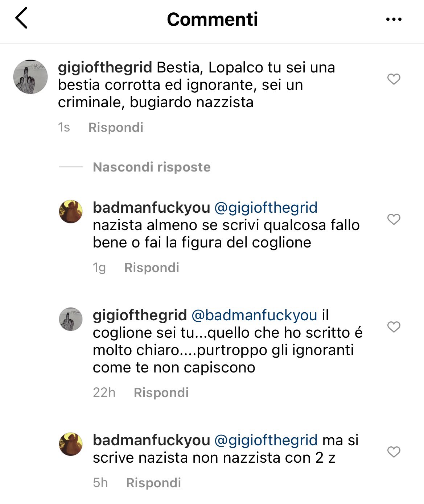Like the reply about 'nazzista con 2 z'
The width and height of the screenshot is (424, 504).
point(394,451)
